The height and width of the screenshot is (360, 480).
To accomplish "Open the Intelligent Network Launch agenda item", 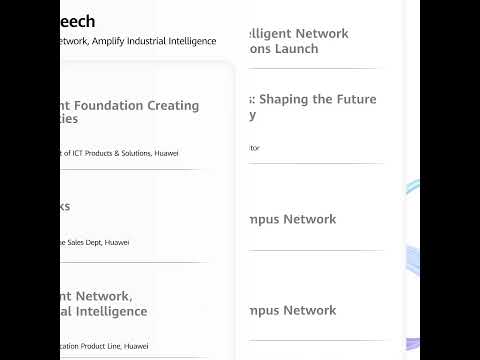I will [299, 41].
